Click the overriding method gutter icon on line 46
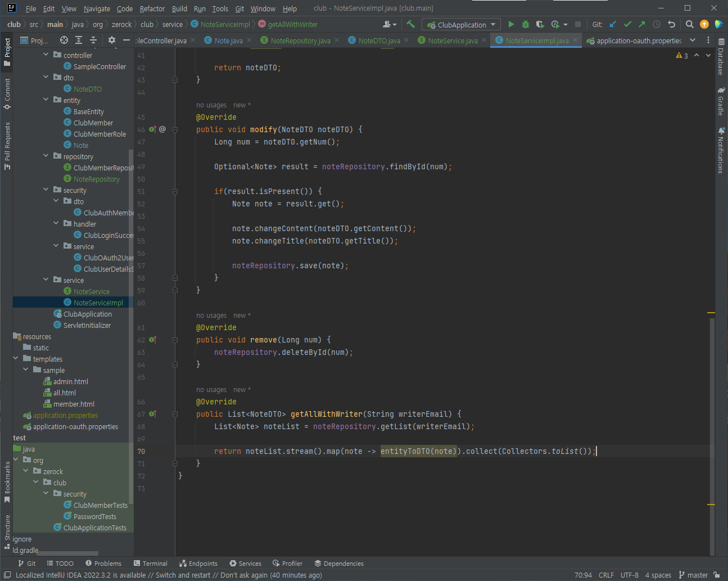Screen dimensions: 728x581 (x=152, y=129)
